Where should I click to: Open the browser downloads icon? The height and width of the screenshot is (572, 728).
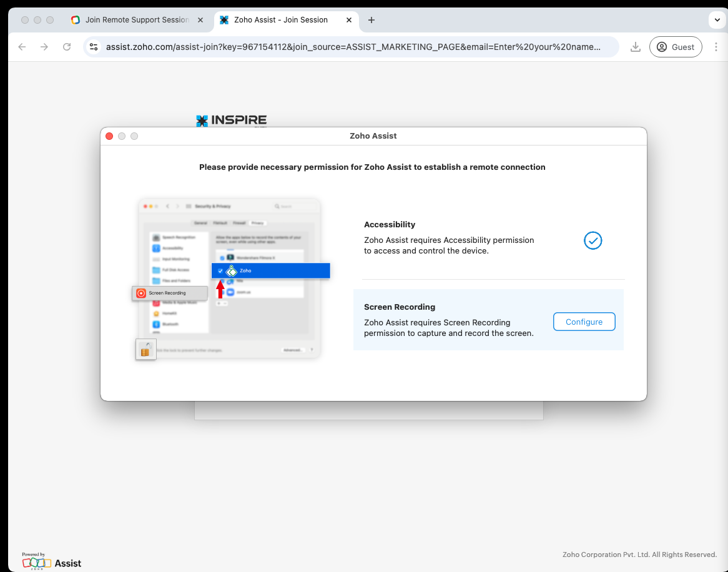635,47
